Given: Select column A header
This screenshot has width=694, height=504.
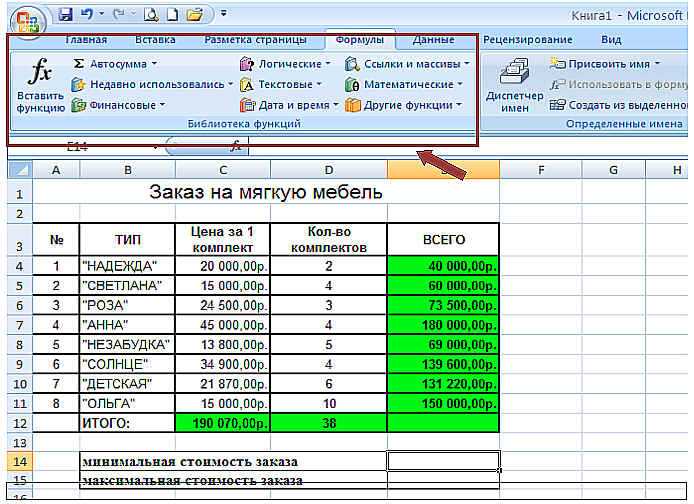Looking at the screenshot, I should 56,170.
